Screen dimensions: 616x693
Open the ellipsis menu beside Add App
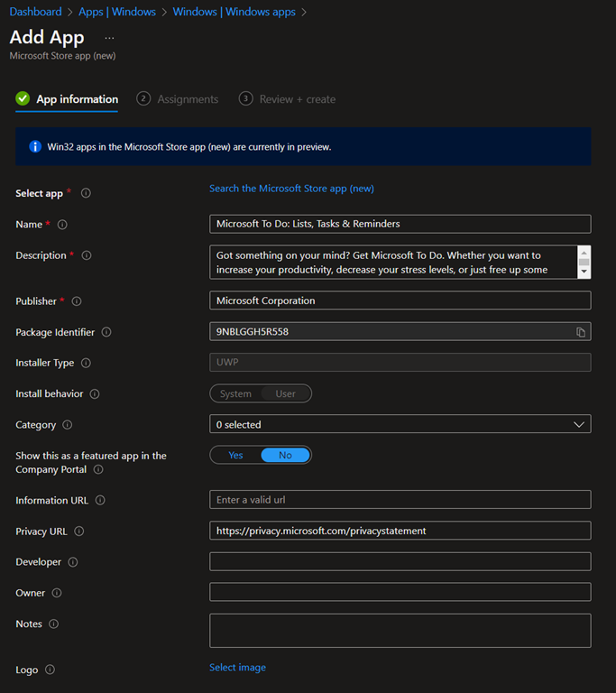pos(109,38)
